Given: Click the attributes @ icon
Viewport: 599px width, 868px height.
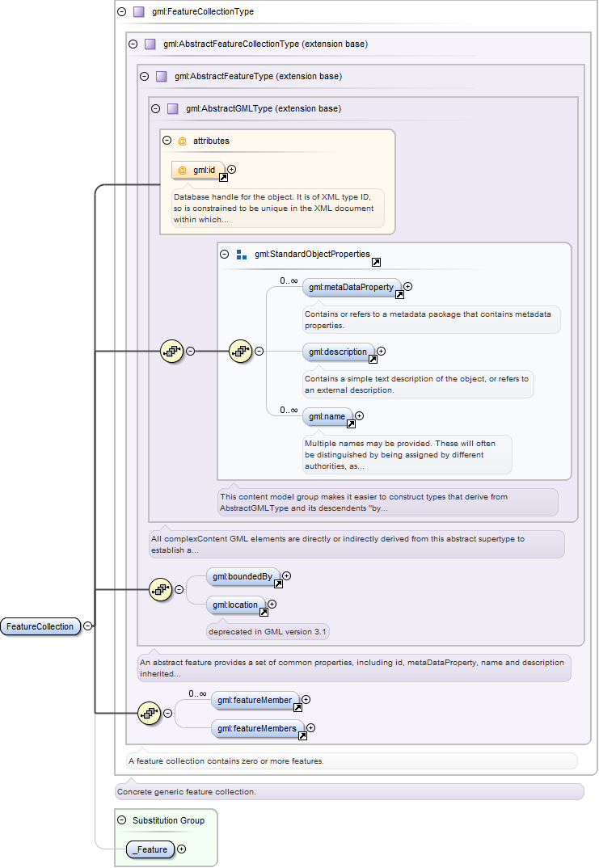Looking at the screenshot, I should click(182, 141).
